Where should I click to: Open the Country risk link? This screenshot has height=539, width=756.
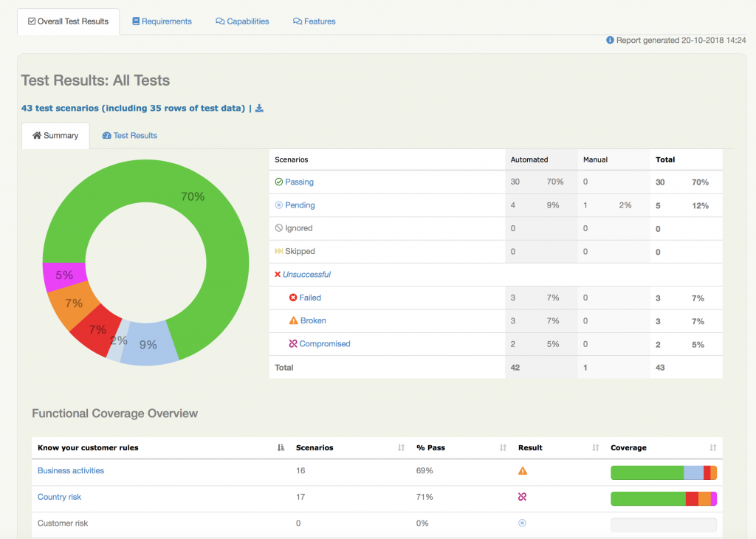[x=59, y=497]
